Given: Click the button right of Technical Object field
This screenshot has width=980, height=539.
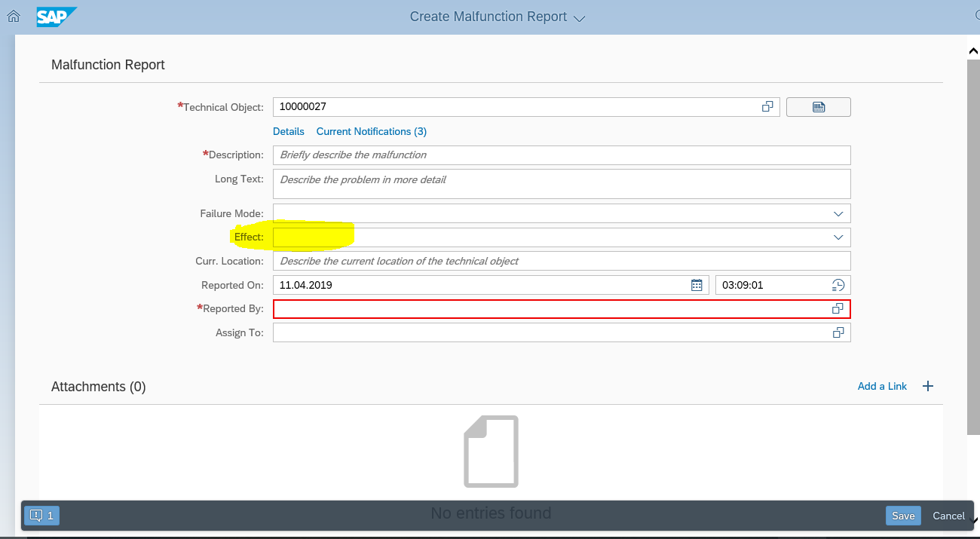Looking at the screenshot, I should tap(819, 107).
